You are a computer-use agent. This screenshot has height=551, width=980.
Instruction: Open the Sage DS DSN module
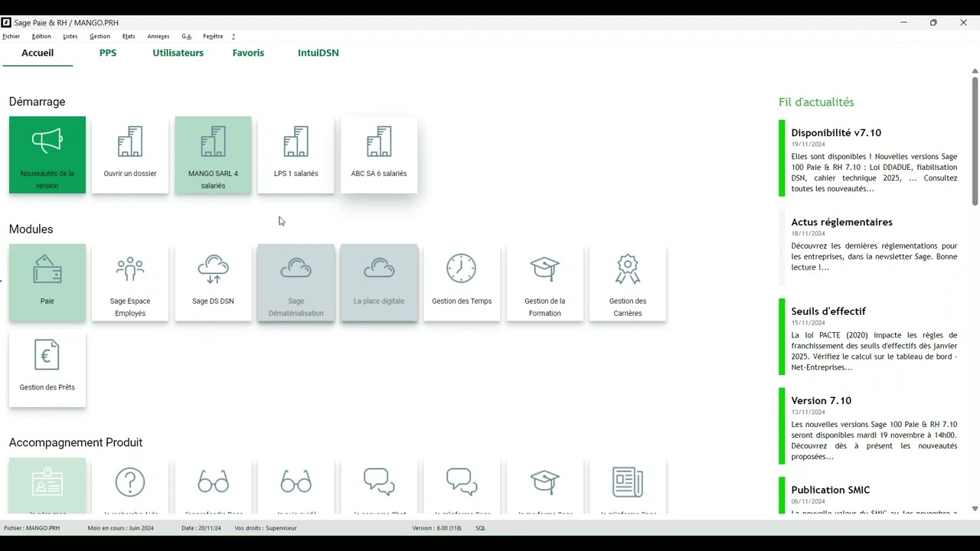pos(213,282)
